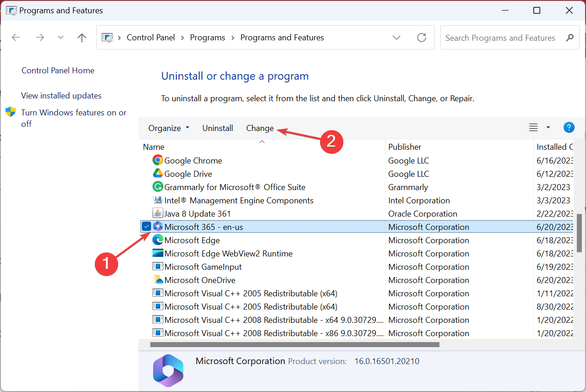Click the 3/2/2023 install date cell
Screen dimensions: 586x392
click(x=553, y=187)
